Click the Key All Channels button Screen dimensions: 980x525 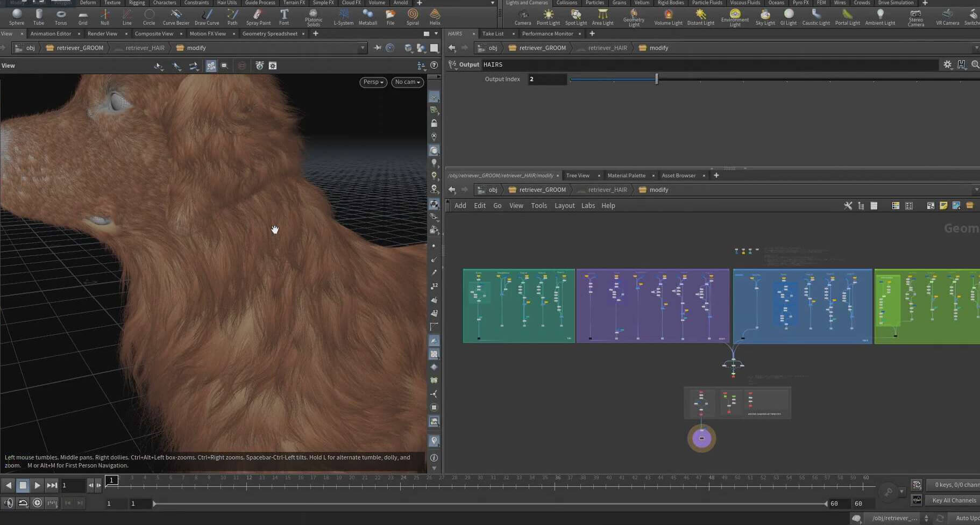coord(954,500)
